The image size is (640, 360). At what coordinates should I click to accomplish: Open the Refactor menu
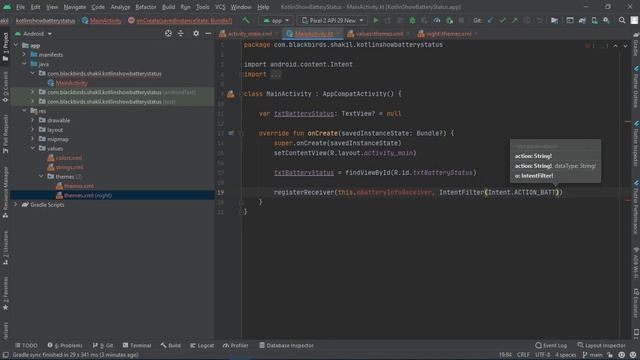146,7
